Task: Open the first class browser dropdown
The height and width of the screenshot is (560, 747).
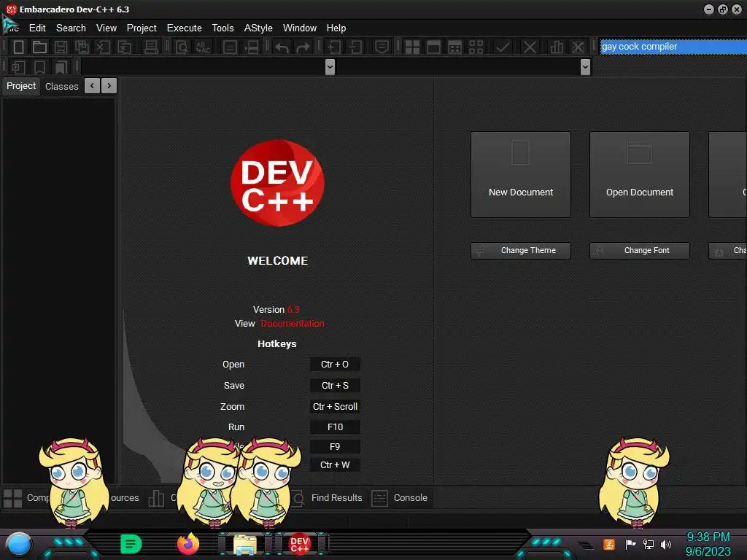Action: click(x=330, y=67)
